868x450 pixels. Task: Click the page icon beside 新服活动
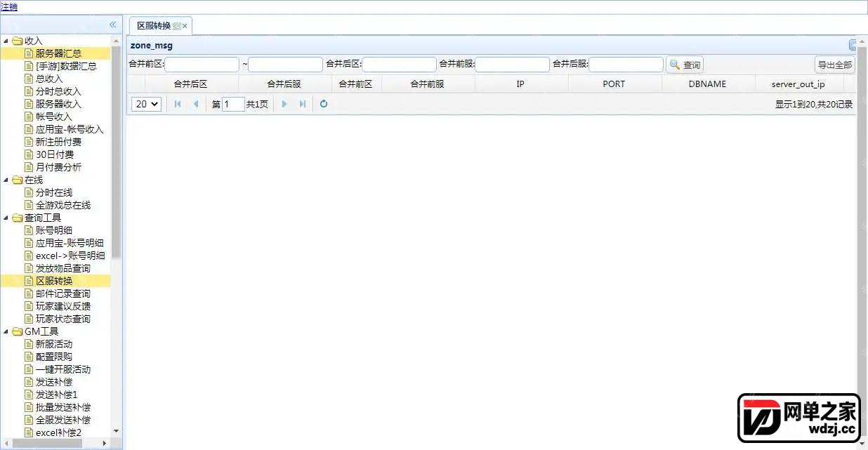tap(29, 344)
